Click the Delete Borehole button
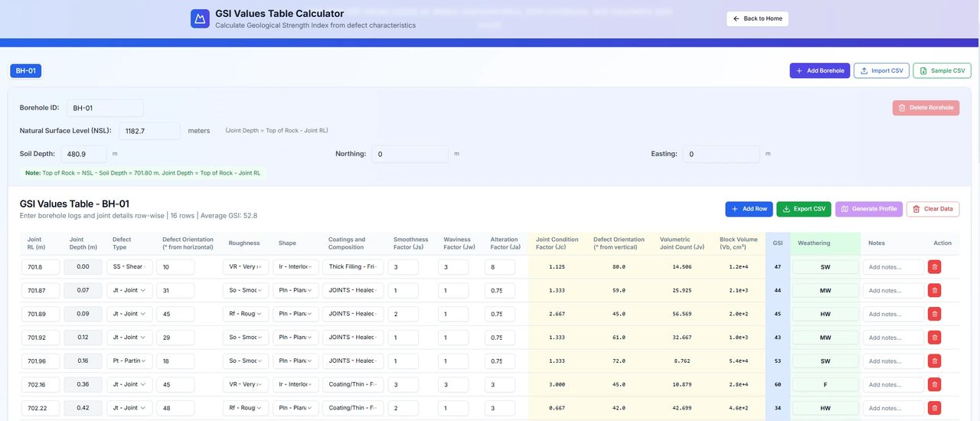This screenshot has width=980, height=421. (926, 108)
